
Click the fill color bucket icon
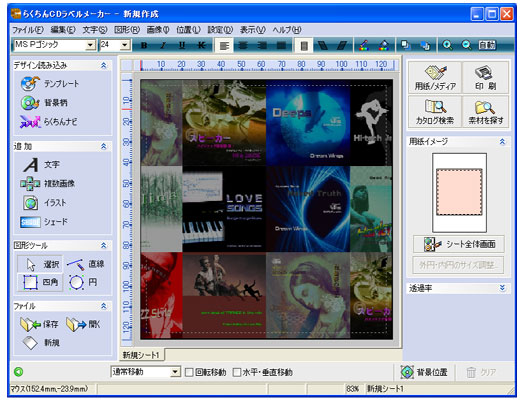[384, 45]
